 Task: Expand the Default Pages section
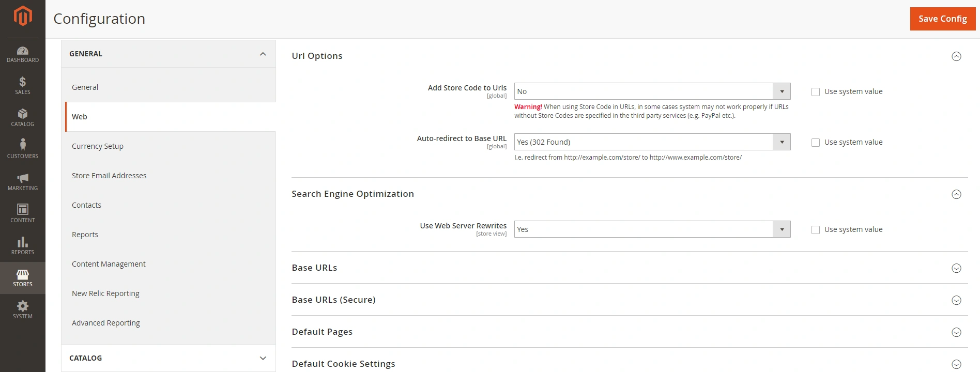point(630,332)
